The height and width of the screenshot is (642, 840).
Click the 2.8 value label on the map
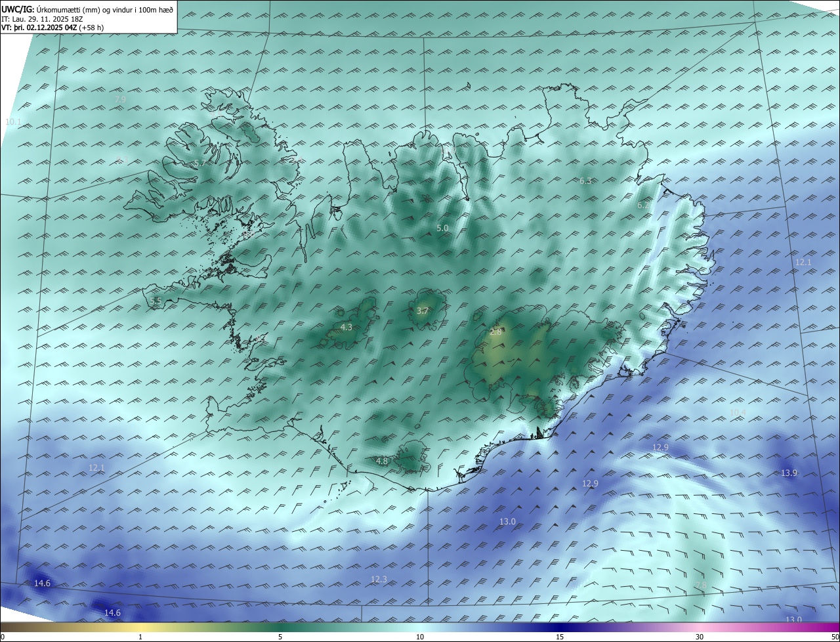495,332
